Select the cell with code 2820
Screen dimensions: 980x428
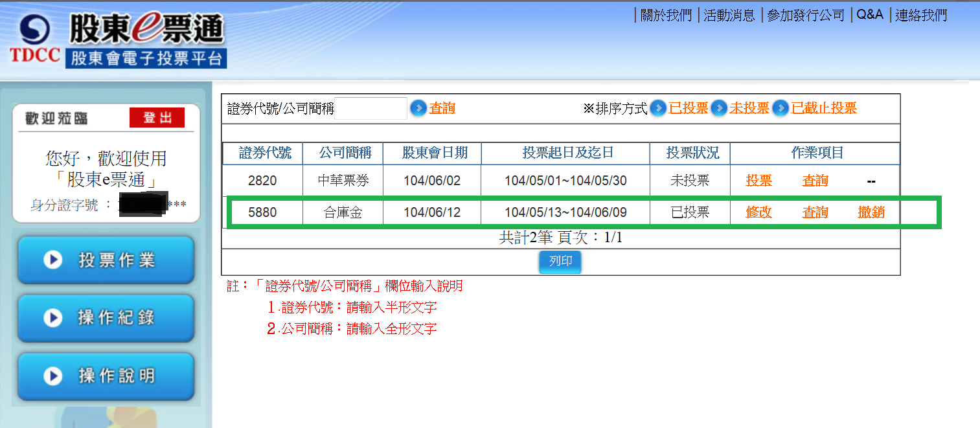tap(262, 181)
